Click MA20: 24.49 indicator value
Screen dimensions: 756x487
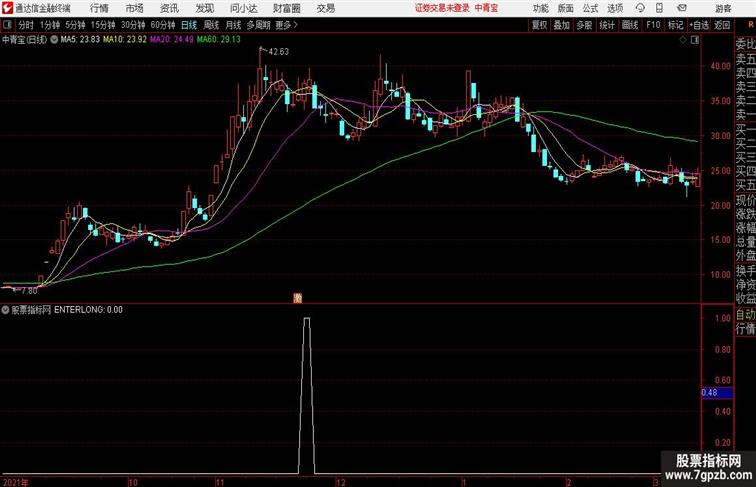tap(172, 40)
